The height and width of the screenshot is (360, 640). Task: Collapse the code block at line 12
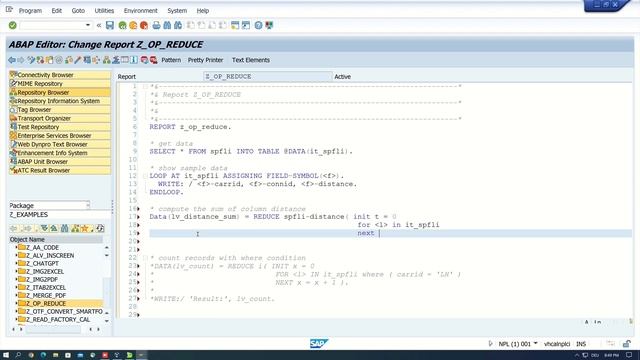(x=145, y=176)
